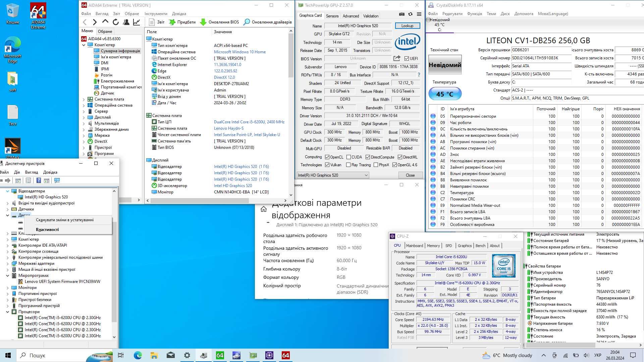644x362 pixels.
Task: Select Властивості in context menu
Action: click(x=47, y=230)
